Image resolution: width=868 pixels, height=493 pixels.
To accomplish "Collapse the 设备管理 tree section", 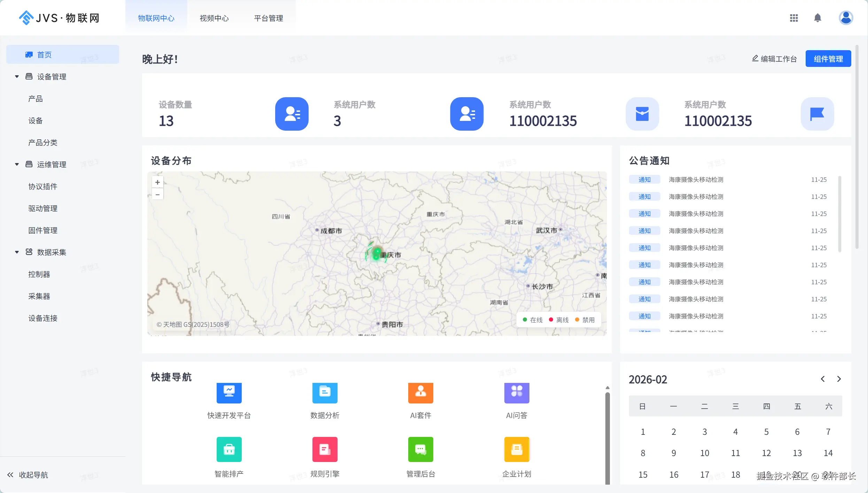I will tap(17, 77).
